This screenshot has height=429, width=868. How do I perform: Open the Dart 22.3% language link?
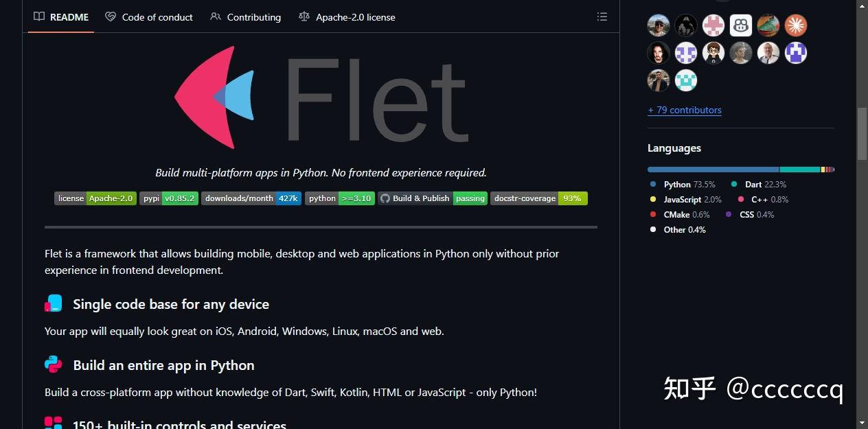759,184
